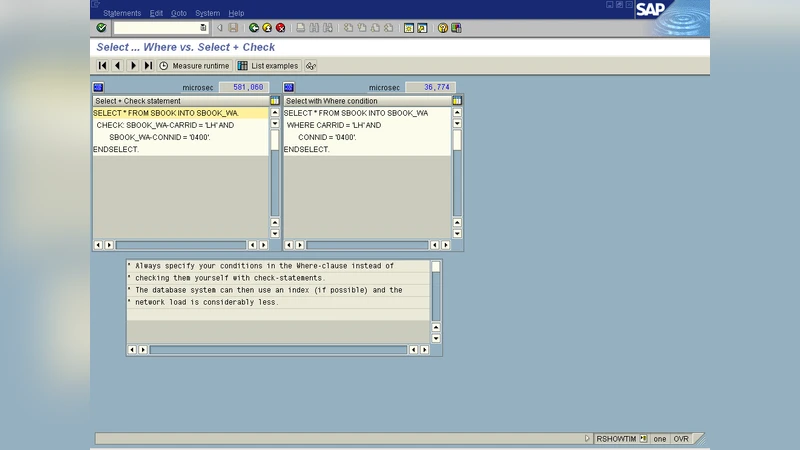
Task: Open the Goto menu
Action: pos(179,13)
